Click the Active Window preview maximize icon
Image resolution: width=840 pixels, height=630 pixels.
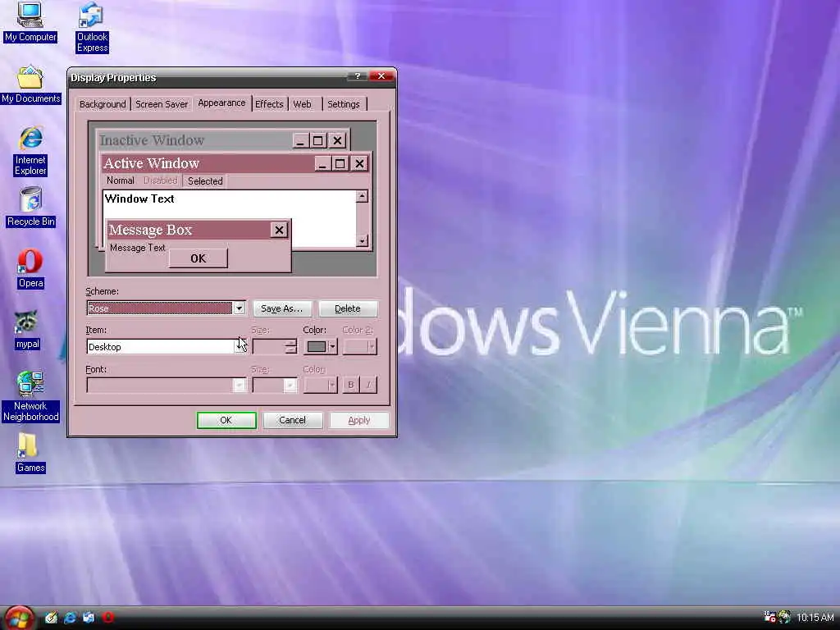click(x=340, y=163)
